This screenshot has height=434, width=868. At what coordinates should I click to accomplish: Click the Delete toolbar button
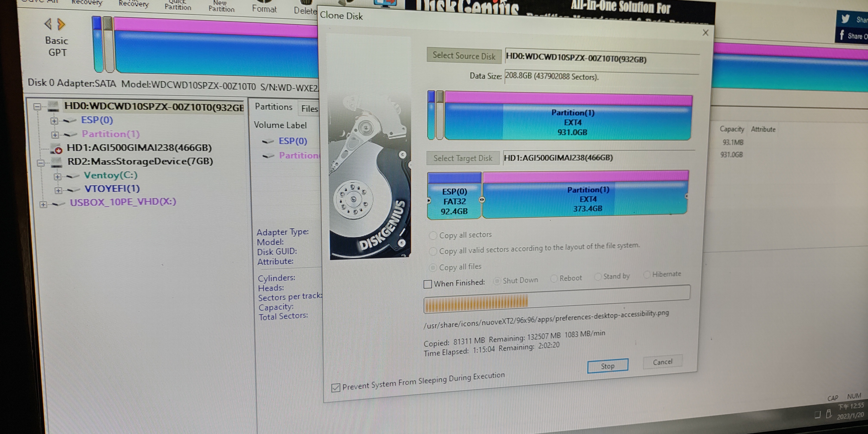(305, 10)
